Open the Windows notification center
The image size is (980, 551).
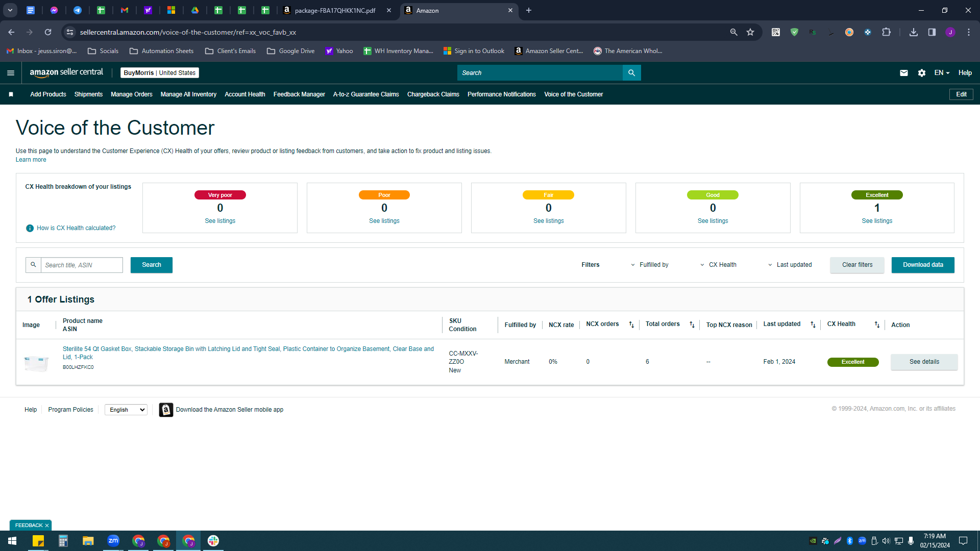click(x=963, y=541)
